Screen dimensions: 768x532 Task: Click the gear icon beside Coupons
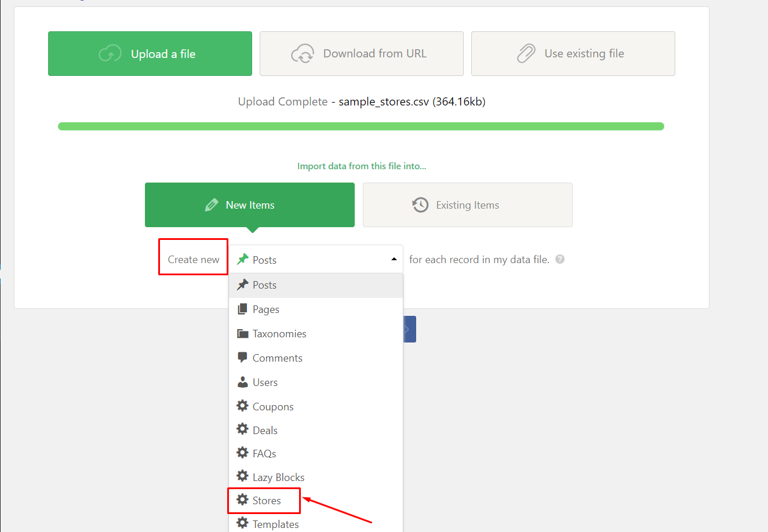pos(243,406)
